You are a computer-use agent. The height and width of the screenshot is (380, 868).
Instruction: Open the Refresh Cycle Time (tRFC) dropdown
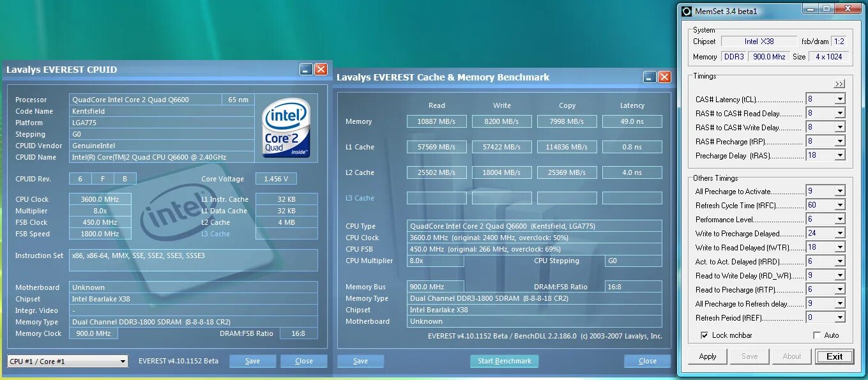[840, 206]
